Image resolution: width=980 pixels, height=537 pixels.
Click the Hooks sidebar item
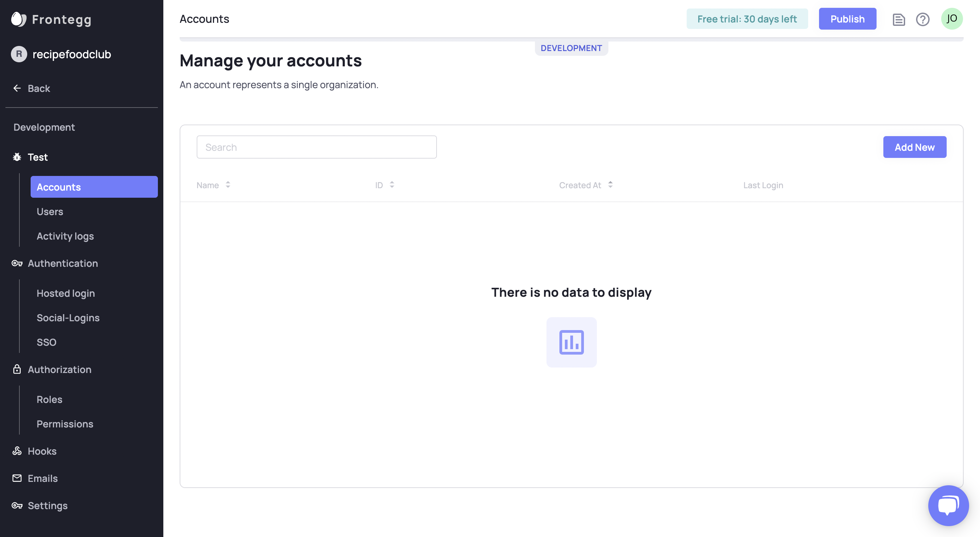[x=42, y=451]
